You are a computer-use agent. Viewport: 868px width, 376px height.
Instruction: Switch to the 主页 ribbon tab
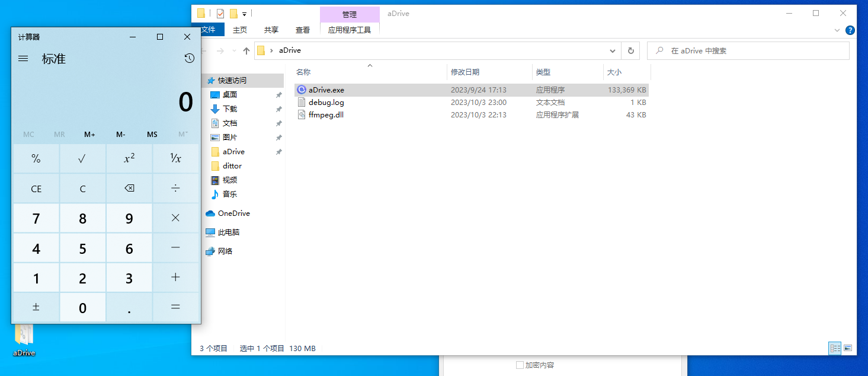coord(240,30)
